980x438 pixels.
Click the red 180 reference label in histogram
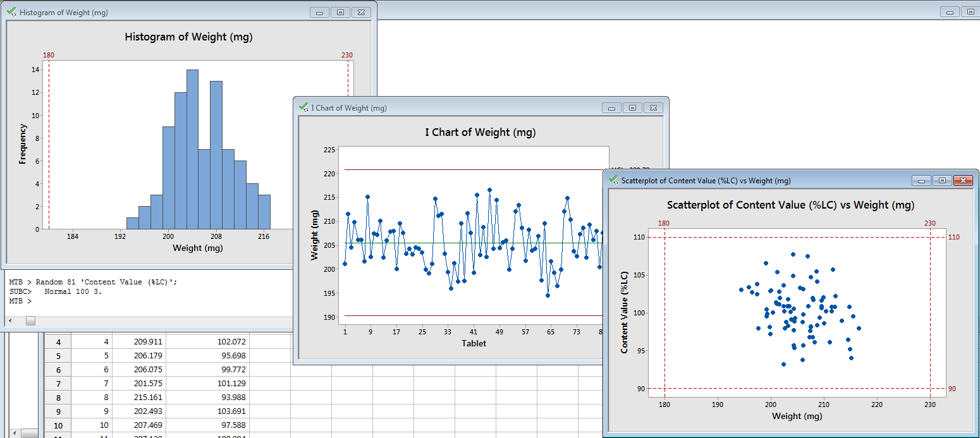(x=49, y=56)
